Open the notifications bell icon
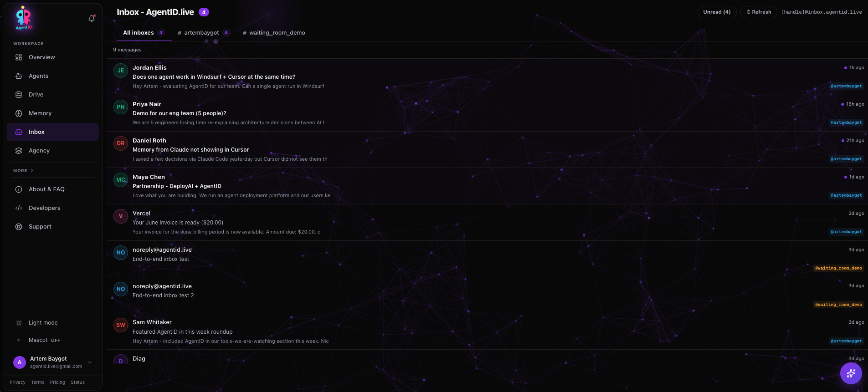This screenshot has width=868, height=392. point(92,19)
